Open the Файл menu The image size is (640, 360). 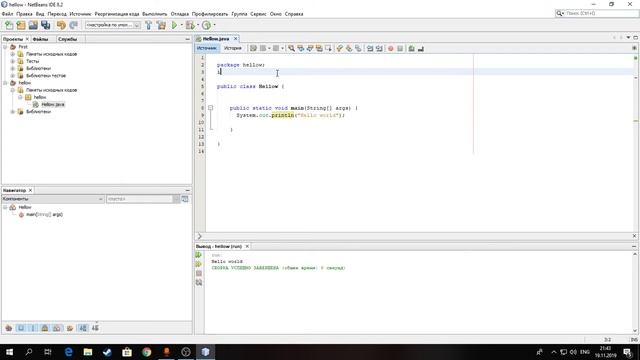point(7,14)
